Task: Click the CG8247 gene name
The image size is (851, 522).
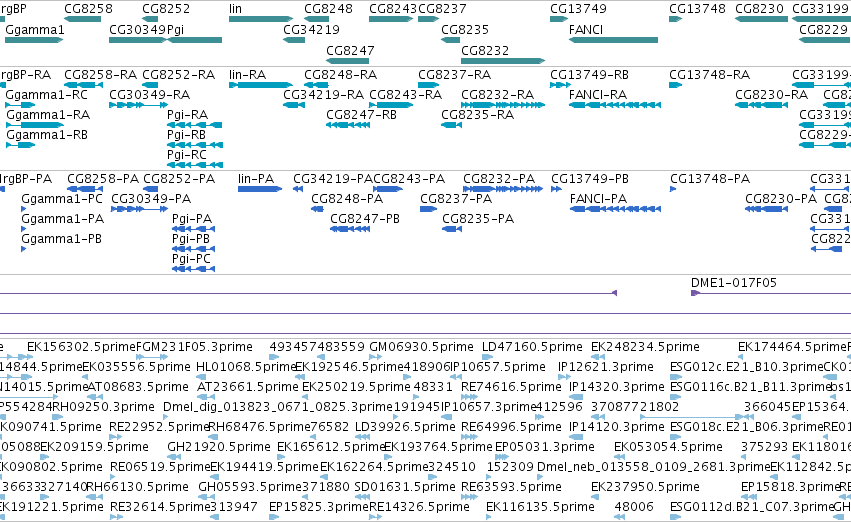Action: pos(350,50)
